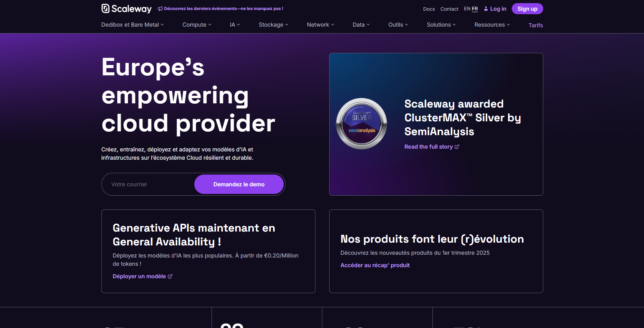644x328 pixels.
Task: Switch language to EN
Action: click(467, 9)
